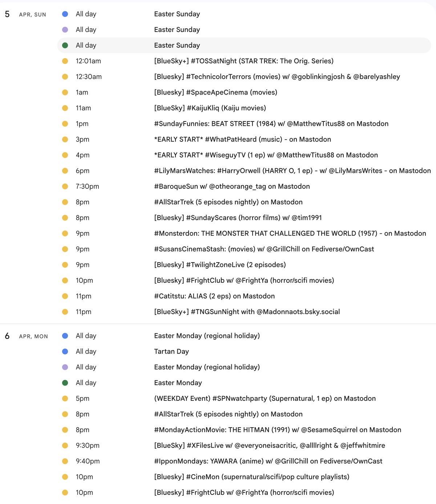The width and height of the screenshot is (436, 504).
Task: Open the #BaroqueSun 7:30pm event
Action: click(x=232, y=187)
